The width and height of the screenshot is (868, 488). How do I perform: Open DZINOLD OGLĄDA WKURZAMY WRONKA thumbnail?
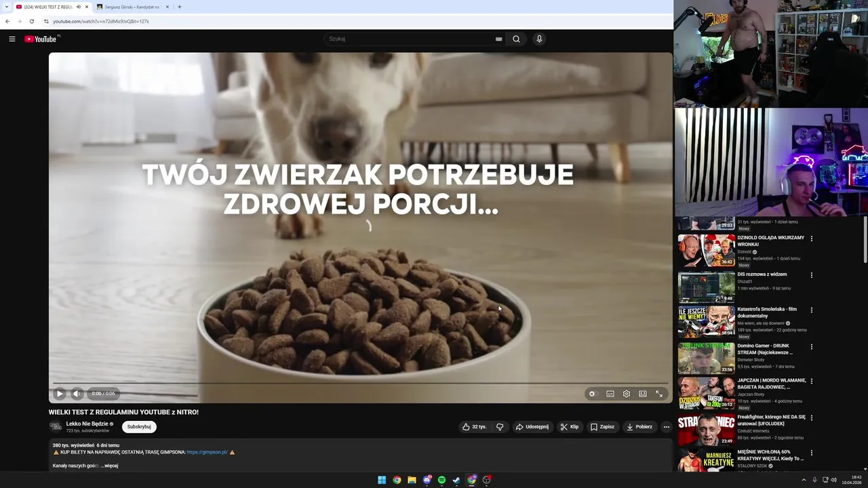(706, 251)
